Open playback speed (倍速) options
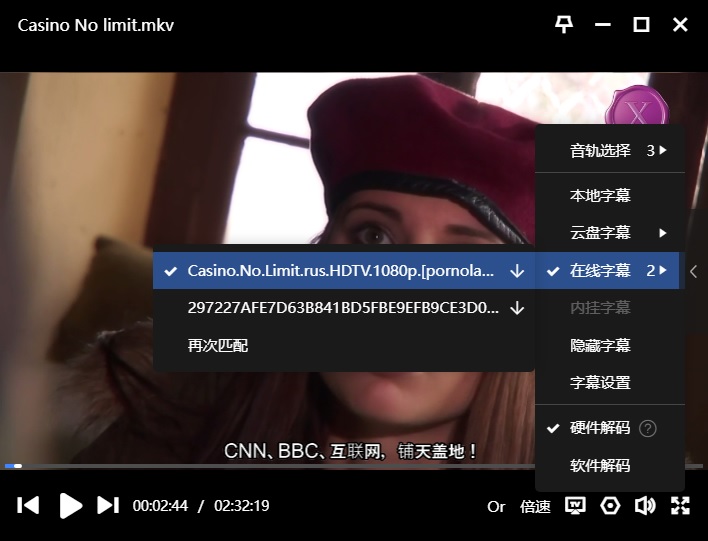The width and height of the screenshot is (708, 541). 535,507
